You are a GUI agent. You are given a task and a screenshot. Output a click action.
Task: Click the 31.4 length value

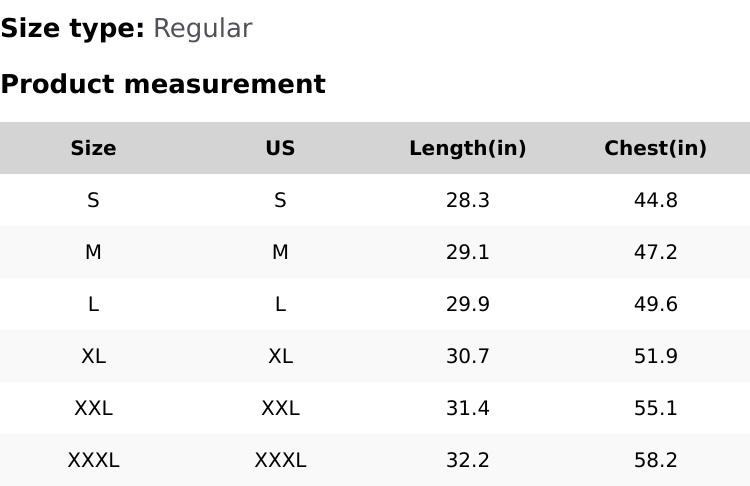[x=467, y=408]
